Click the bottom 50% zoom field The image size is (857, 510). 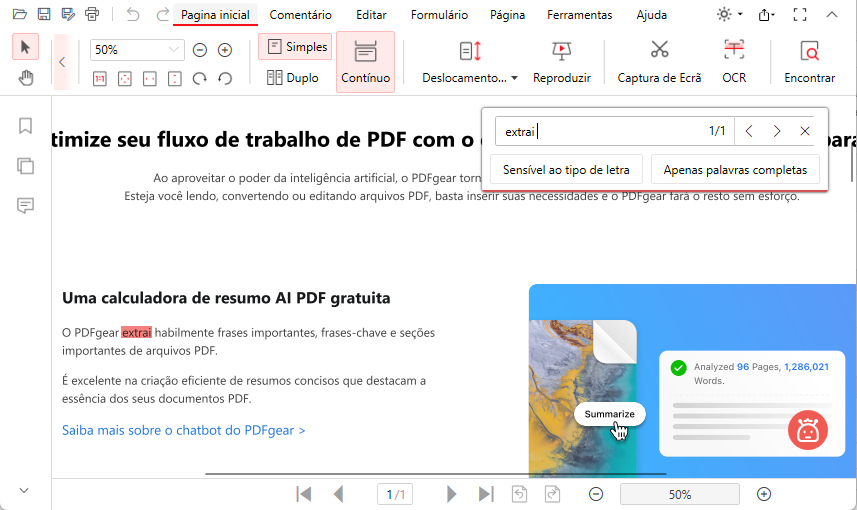(x=679, y=494)
